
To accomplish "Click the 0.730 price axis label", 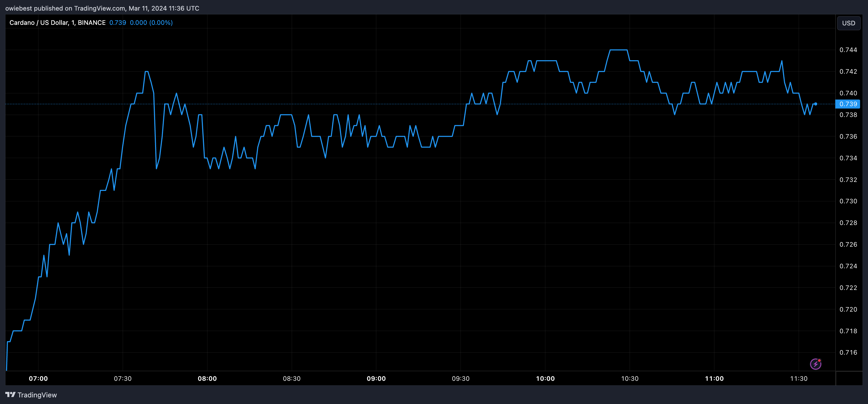I will [848, 201].
